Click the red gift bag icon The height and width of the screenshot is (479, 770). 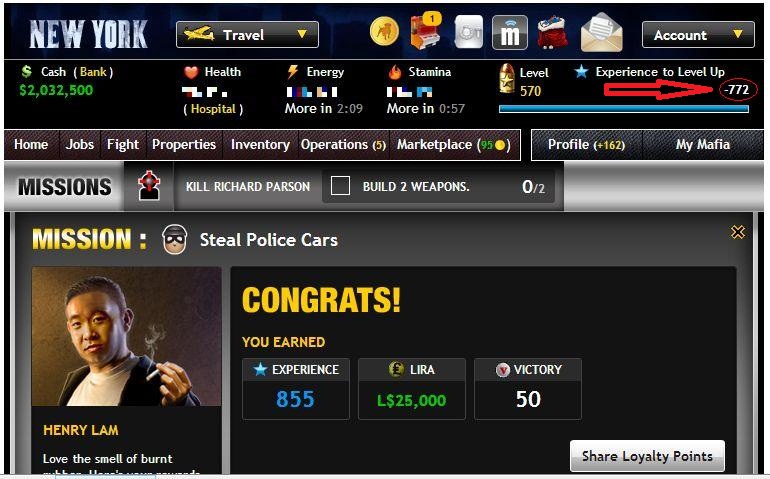click(552, 32)
